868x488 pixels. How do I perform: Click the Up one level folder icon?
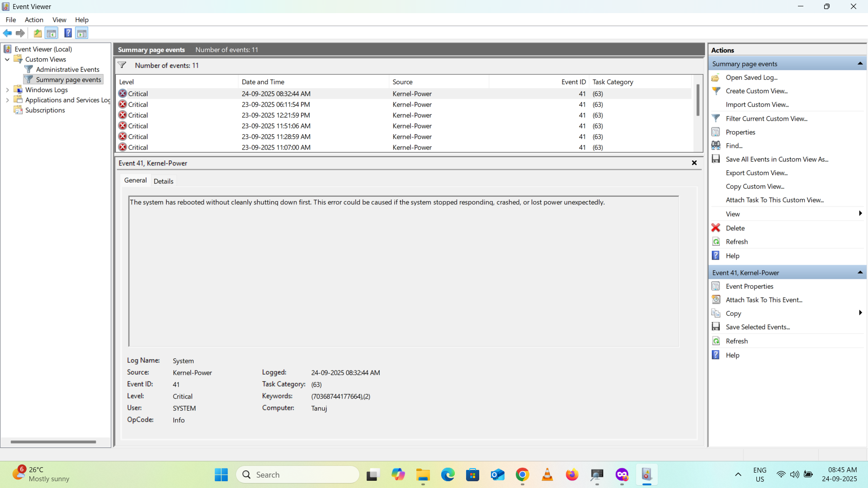tap(38, 33)
